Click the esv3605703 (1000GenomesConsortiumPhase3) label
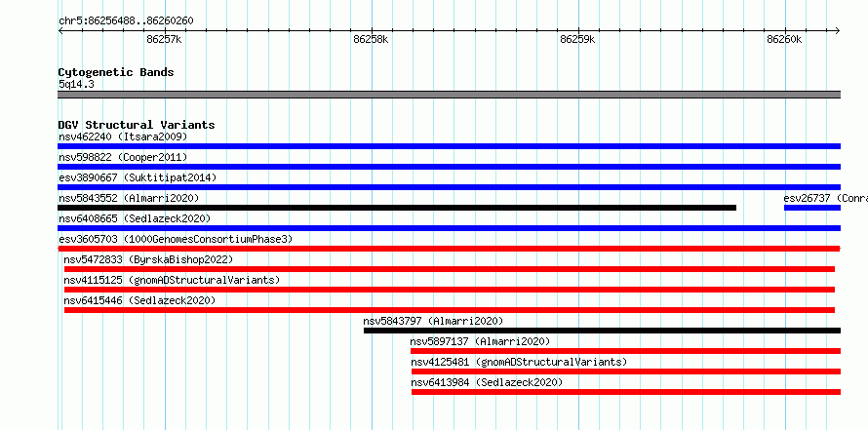The height and width of the screenshot is (430, 868). 176,239
